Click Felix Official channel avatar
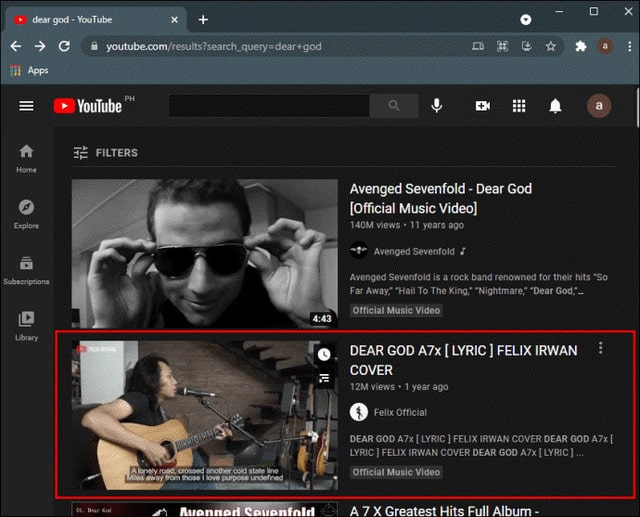 359,412
